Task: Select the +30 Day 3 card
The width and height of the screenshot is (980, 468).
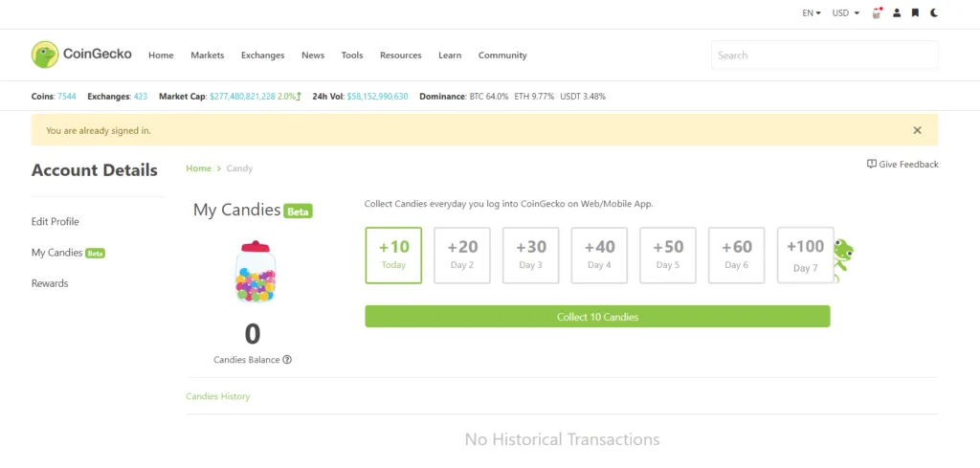Action: click(530, 255)
